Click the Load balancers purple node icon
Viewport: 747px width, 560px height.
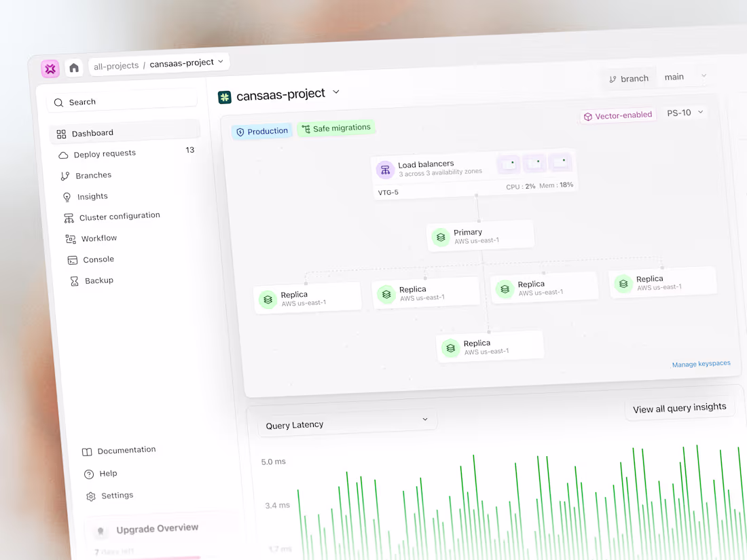(x=386, y=169)
